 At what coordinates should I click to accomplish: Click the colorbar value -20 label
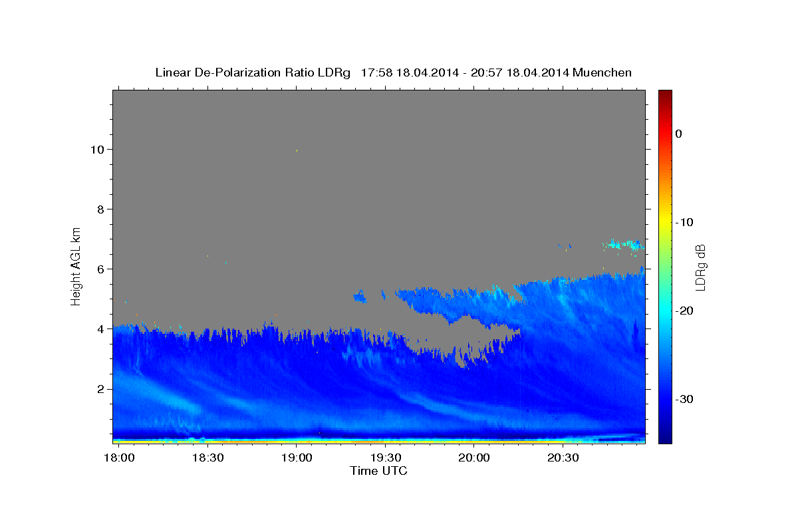685,311
